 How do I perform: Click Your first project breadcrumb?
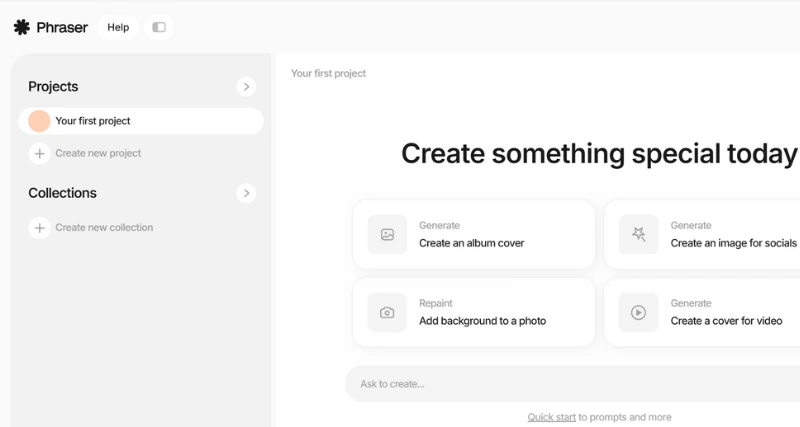coord(329,73)
